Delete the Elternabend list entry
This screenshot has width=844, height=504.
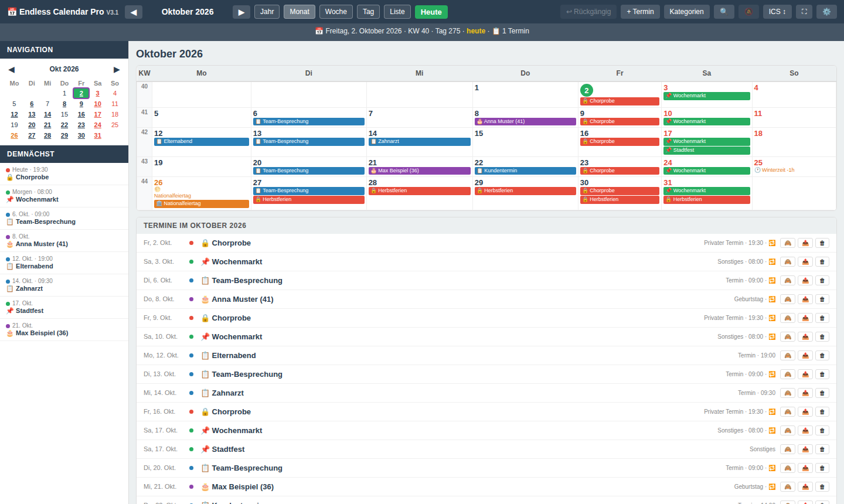click(x=822, y=355)
